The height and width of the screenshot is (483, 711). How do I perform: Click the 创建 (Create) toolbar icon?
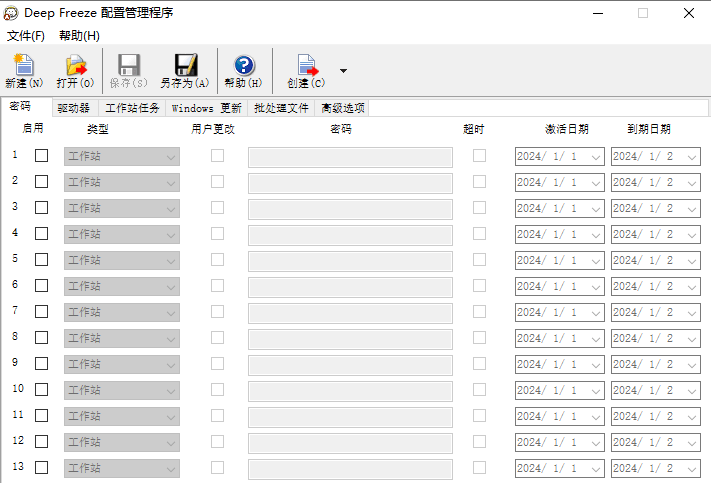click(306, 67)
